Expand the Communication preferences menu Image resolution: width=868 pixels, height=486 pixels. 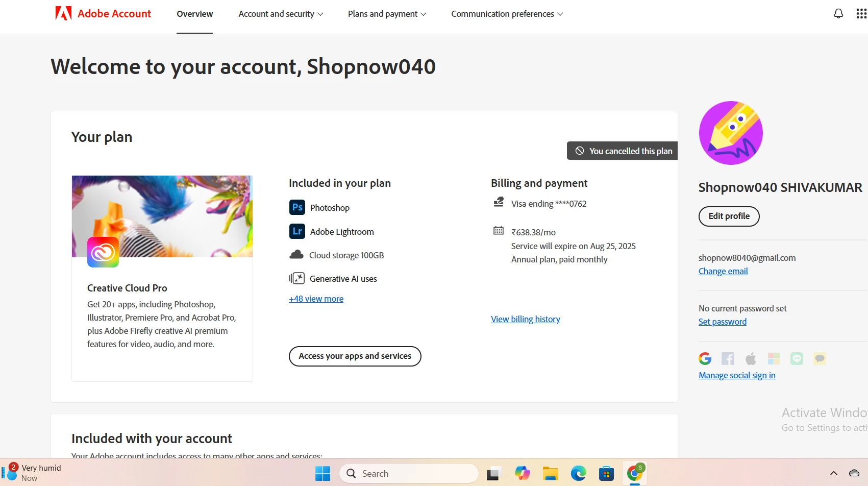click(x=507, y=14)
